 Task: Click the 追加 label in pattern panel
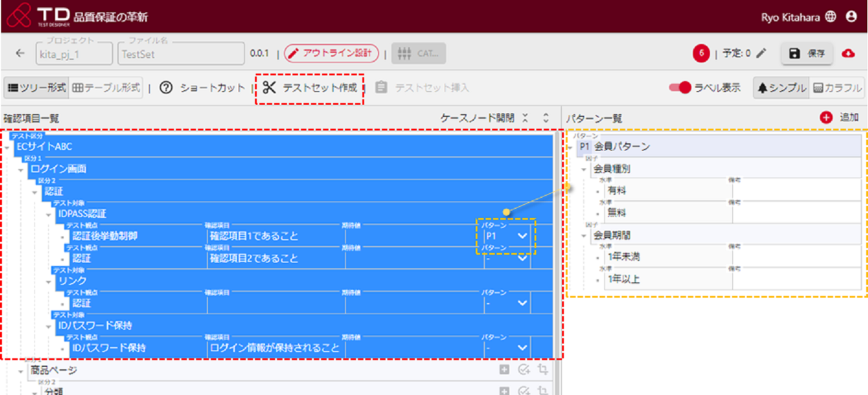coord(849,118)
